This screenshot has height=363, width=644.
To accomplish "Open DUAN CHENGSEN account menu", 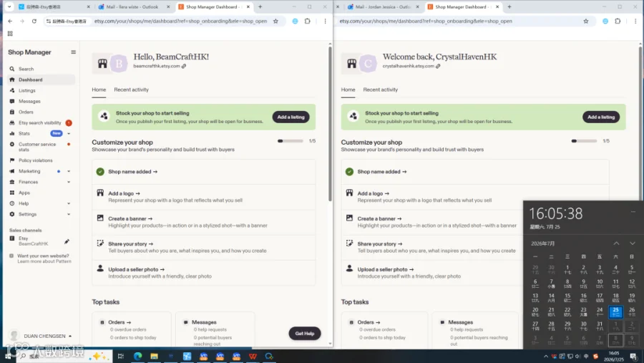I will [x=41, y=336].
